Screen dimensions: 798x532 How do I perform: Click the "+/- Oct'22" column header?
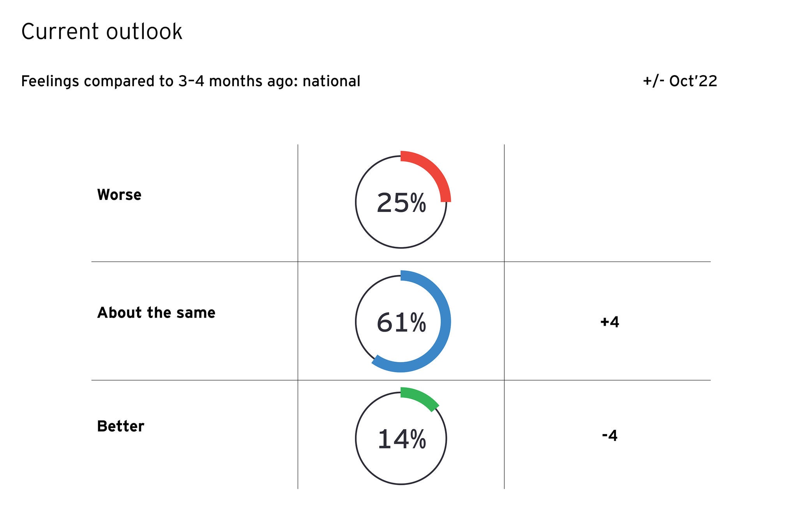click(680, 81)
